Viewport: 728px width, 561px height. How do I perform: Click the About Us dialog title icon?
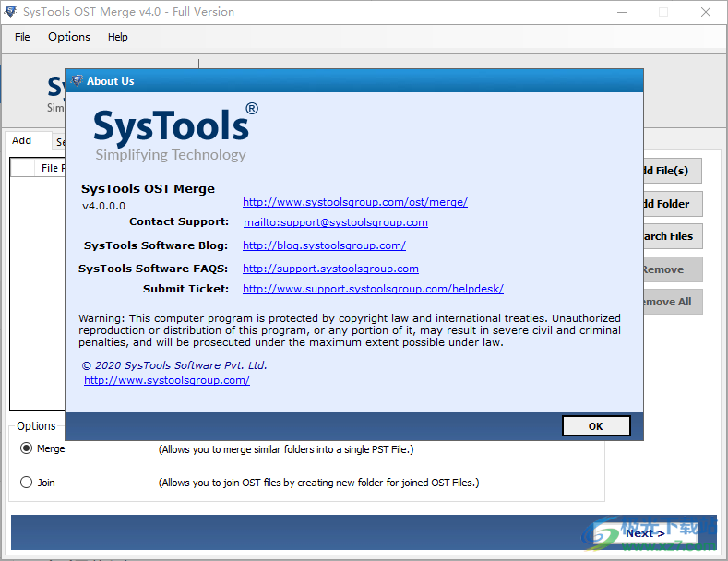tap(77, 81)
